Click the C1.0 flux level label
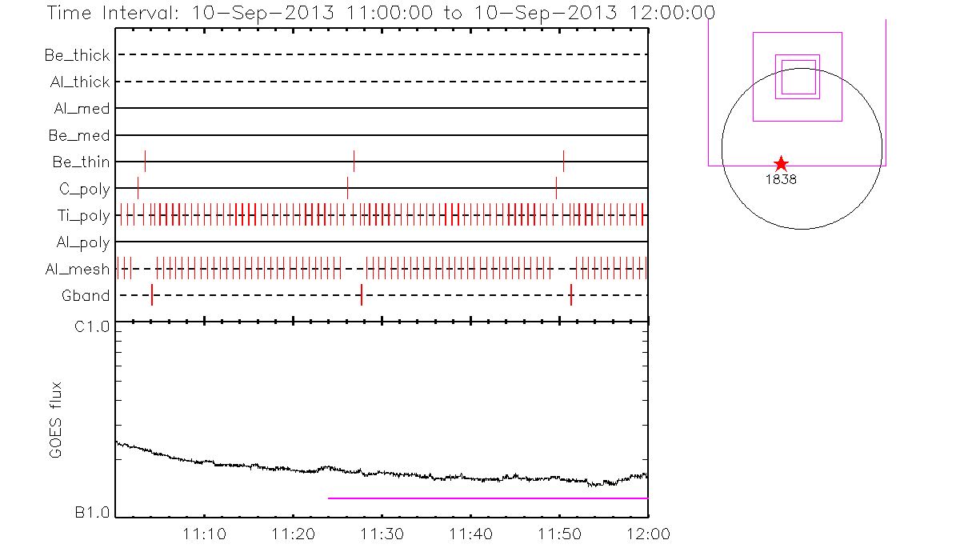The width and height of the screenshot is (960, 560). (x=94, y=326)
